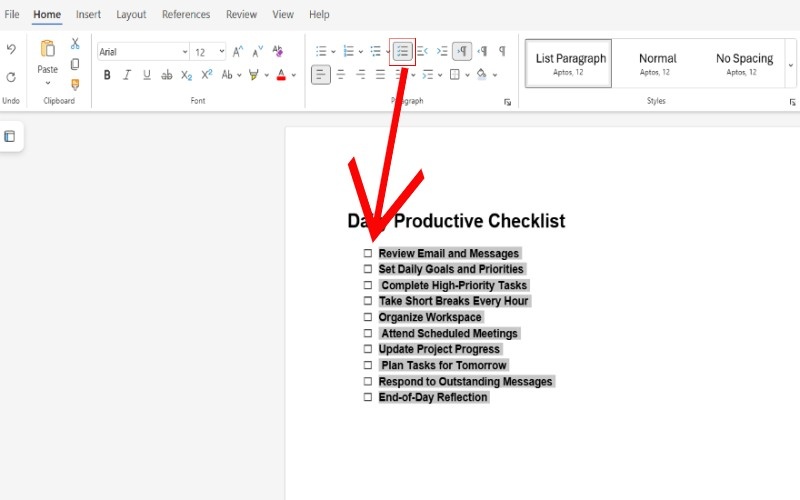This screenshot has height=500, width=800.
Task: Increase the font size
Action: [x=238, y=52]
